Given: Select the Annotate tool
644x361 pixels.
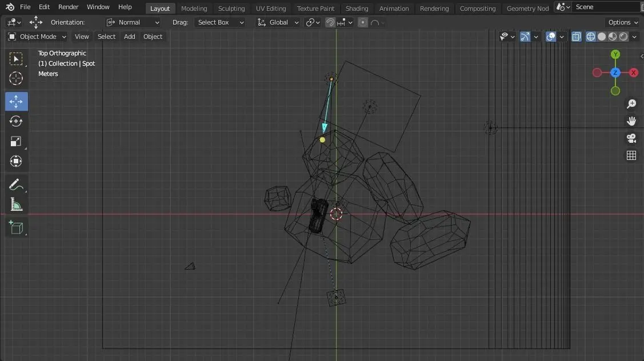Looking at the screenshot, I should pyautogui.click(x=16, y=185).
